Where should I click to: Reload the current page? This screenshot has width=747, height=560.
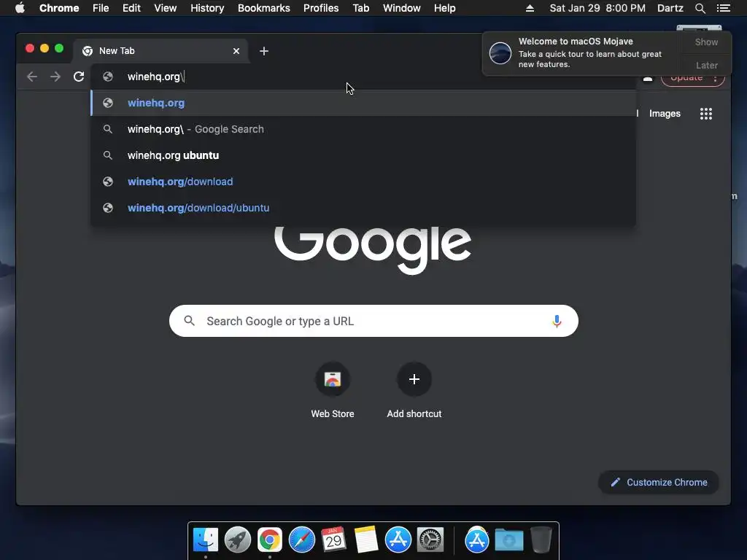(x=79, y=77)
